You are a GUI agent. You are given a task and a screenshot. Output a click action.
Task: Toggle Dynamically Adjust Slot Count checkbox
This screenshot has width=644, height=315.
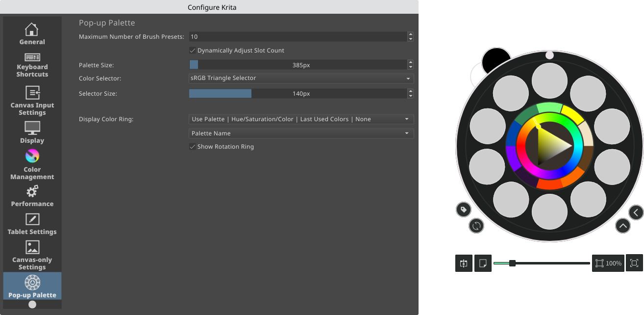click(x=237, y=51)
